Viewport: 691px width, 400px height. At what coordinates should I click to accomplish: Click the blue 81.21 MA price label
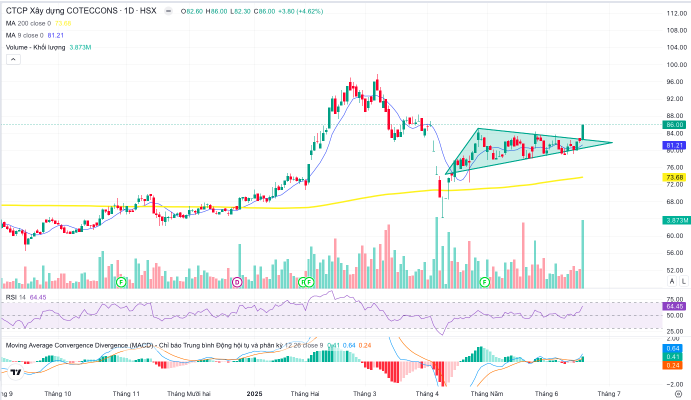click(x=675, y=145)
